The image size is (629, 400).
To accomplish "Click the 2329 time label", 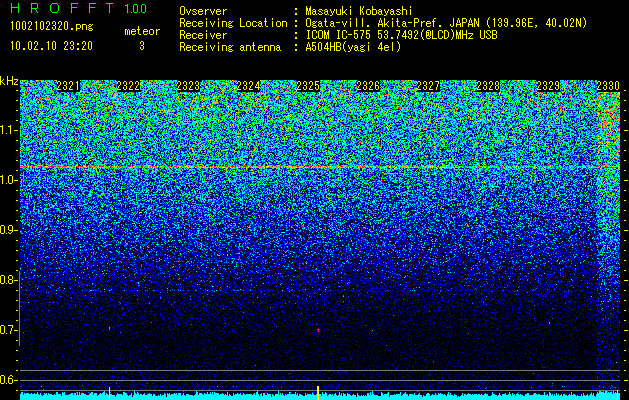I will pos(548,86).
